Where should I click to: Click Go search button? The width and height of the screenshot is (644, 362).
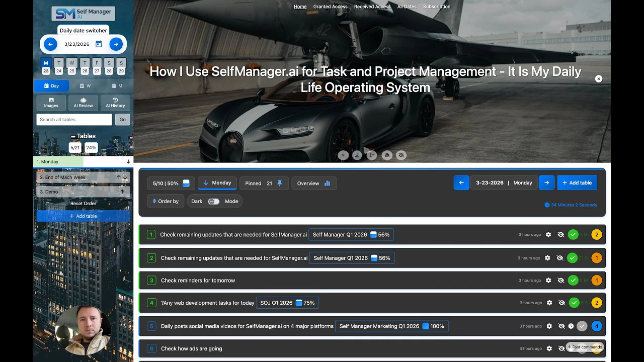click(123, 120)
